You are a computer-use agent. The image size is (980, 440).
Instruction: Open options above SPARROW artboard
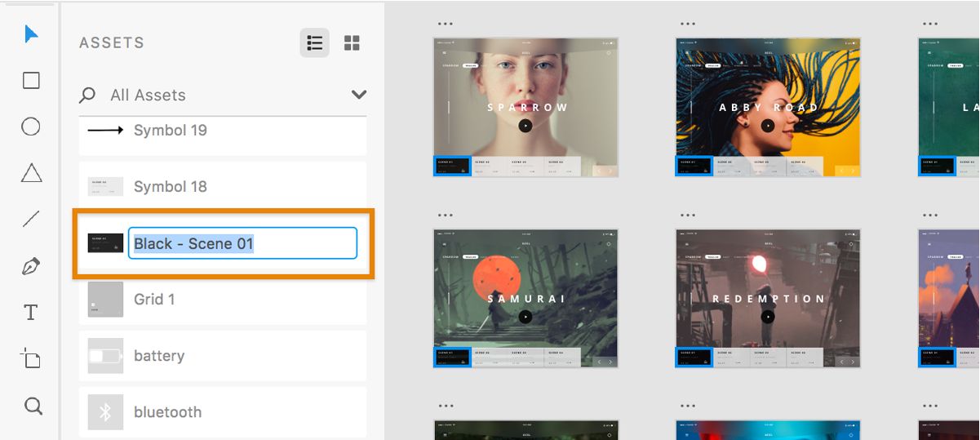point(445,24)
